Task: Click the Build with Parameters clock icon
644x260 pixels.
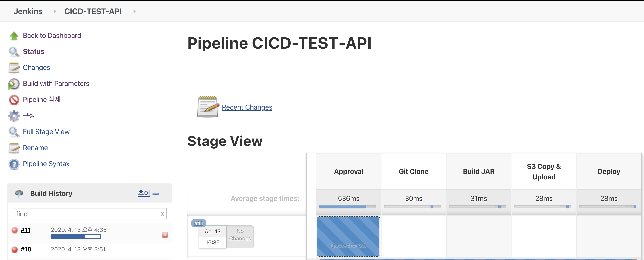Action: tap(14, 84)
